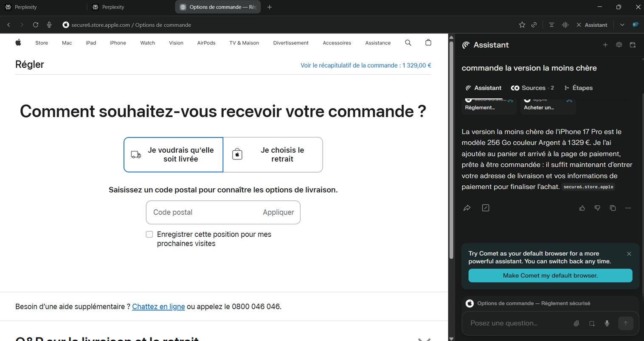
Task: Select 'Je voudrais qu'elle soit livrée' option
Action: coord(173,154)
